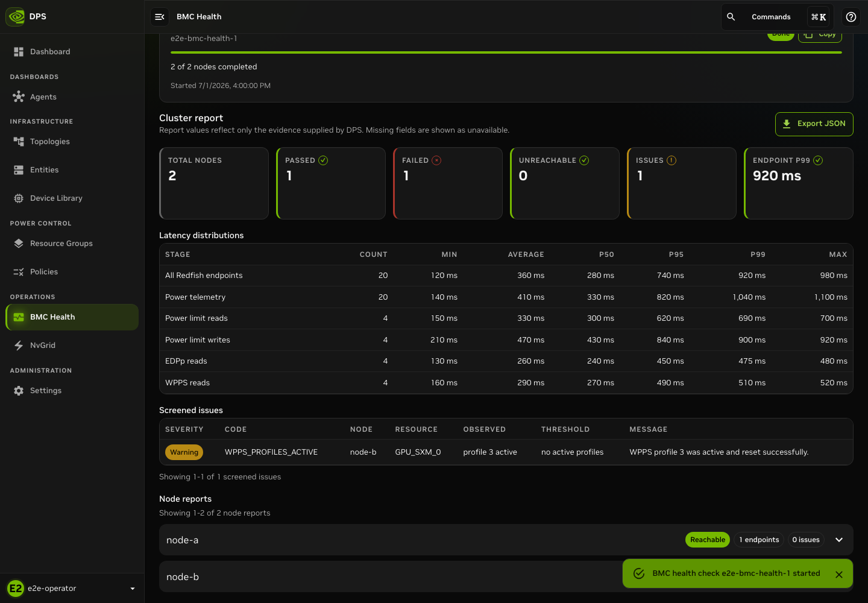Click the Device Library chip icon
The image size is (868, 603).
pyautogui.click(x=19, y=198)
